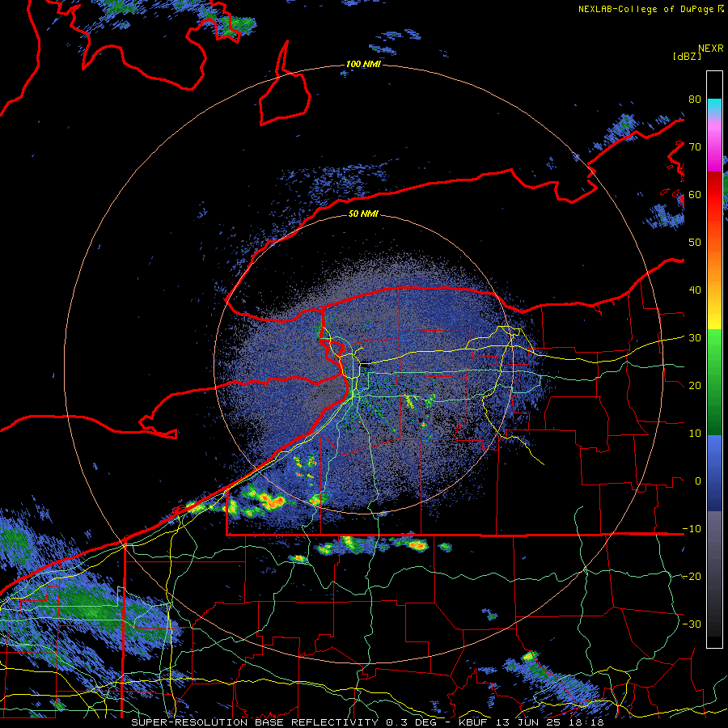728x728 pixels.
Task: Click the 50 NMI range ring label
Action: pos(363,214)
